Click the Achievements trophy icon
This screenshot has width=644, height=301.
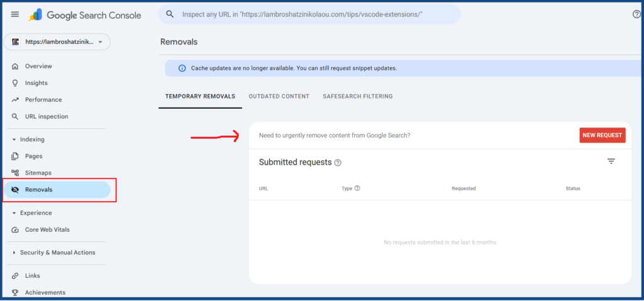pyautogui.click(x=15, y=293)
